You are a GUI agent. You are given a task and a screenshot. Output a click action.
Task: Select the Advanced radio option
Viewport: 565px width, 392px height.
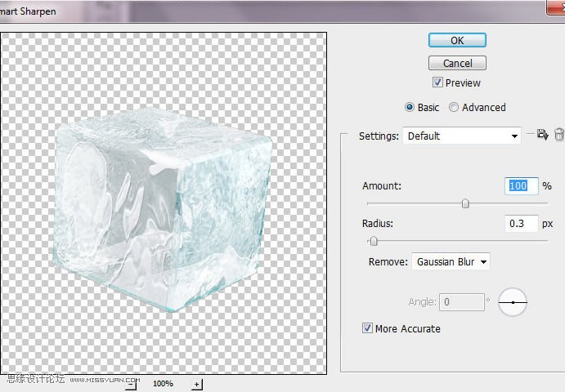pyautogui.click(x=454, y=107)
